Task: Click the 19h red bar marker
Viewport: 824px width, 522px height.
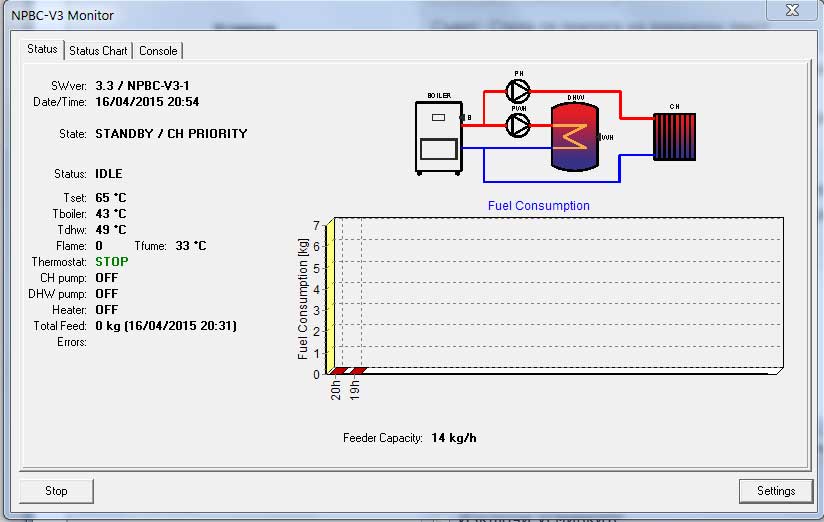Action: coord(357,370)
